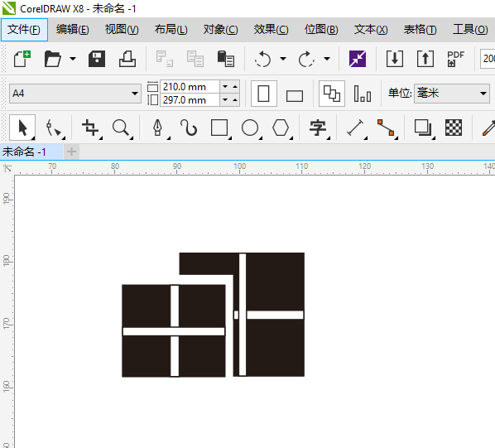Add new document with plus tab
Screen dimensions: 495x448
pos(72,152)
